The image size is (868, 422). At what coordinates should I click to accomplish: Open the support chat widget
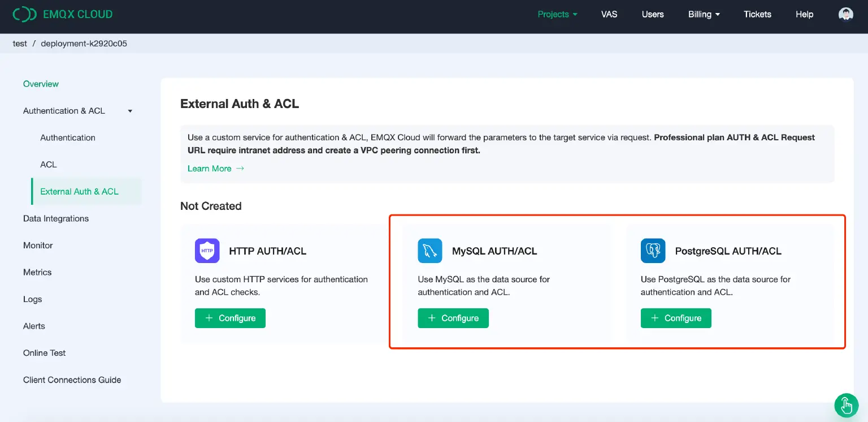[846, 405]
